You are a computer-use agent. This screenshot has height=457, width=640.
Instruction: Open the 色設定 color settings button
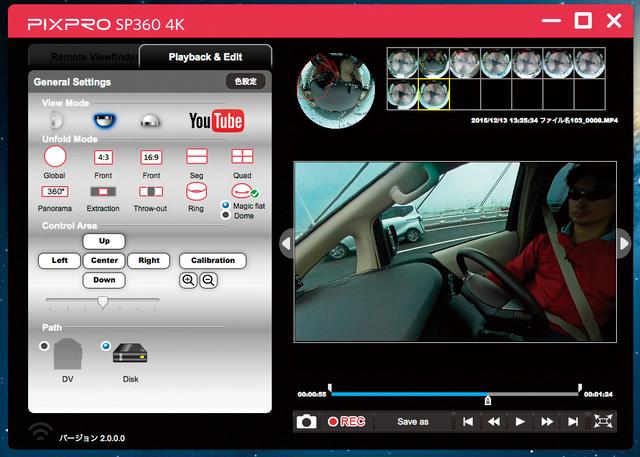(x=246, y=81)
